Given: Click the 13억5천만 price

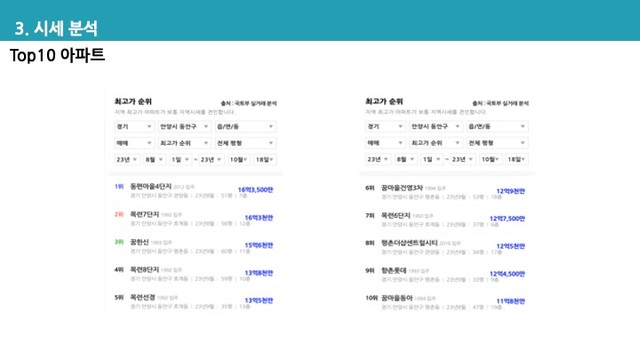Looking at the screenshot, I should [x=259, y=301].
